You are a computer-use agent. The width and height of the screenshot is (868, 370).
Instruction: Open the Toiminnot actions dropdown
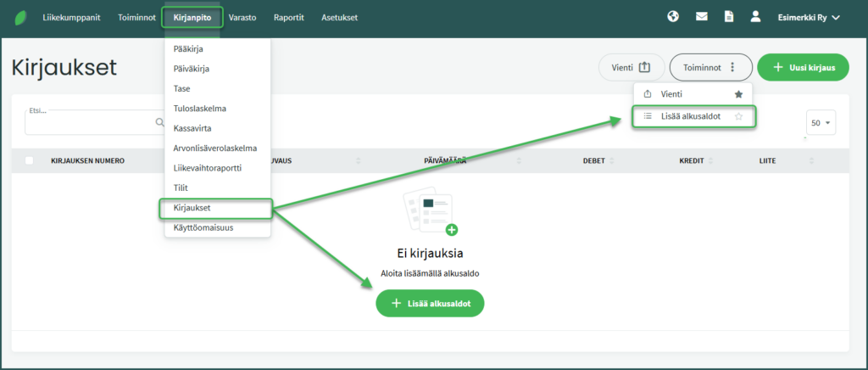pos(710,67)
